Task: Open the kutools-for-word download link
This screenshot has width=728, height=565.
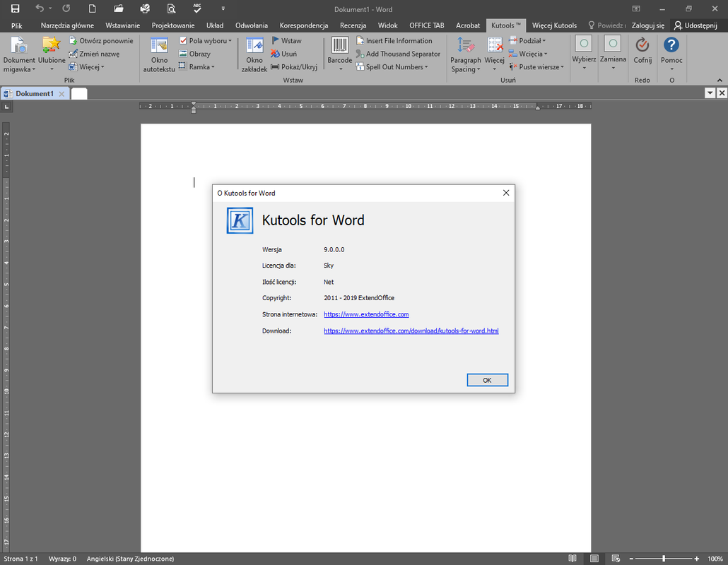Action: 411,331
